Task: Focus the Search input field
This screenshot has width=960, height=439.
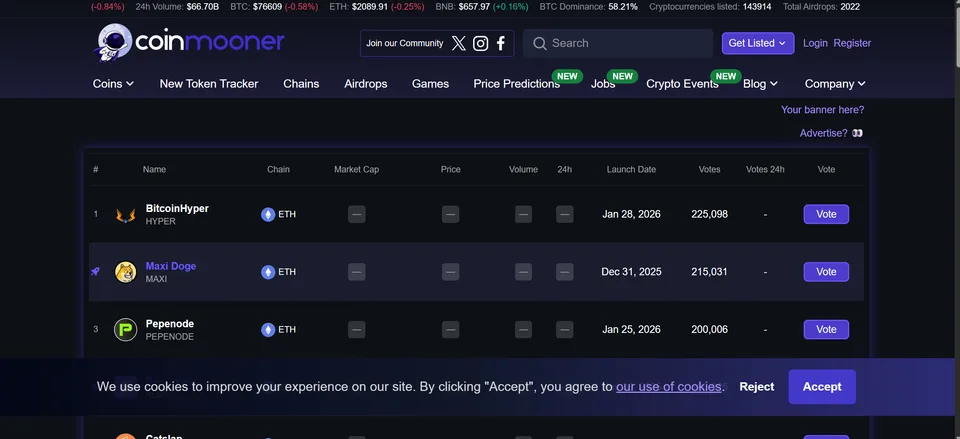Action: tap(618, 43)
